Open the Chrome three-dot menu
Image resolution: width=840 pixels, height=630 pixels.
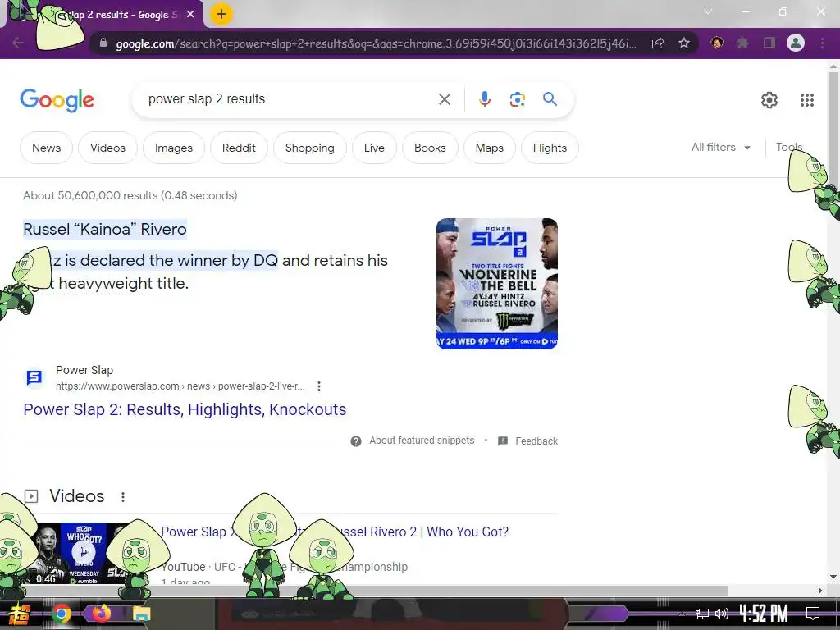(x=822, y=43)
